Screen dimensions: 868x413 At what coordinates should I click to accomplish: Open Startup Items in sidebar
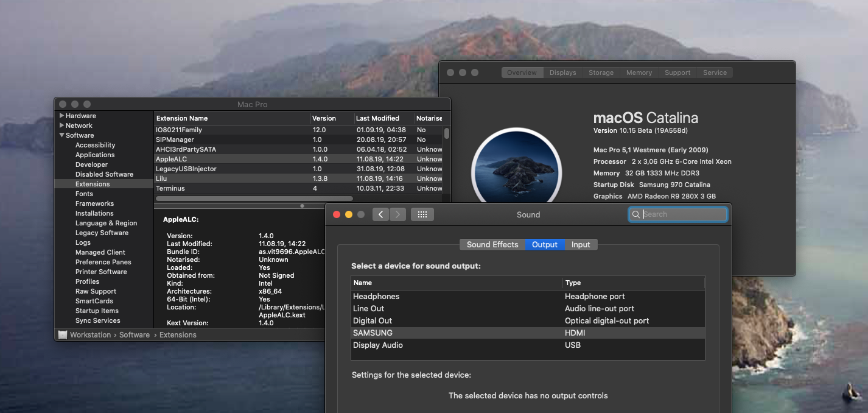tap(97, 311)
